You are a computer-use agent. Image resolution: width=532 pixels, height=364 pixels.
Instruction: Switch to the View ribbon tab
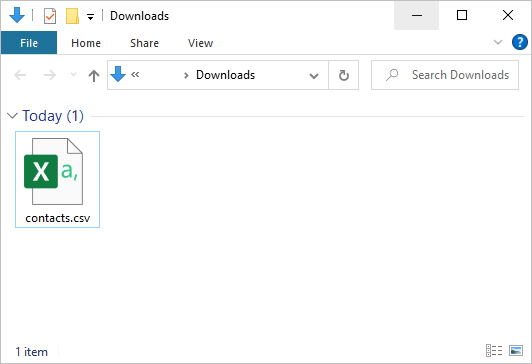click(x=201, y=43)
